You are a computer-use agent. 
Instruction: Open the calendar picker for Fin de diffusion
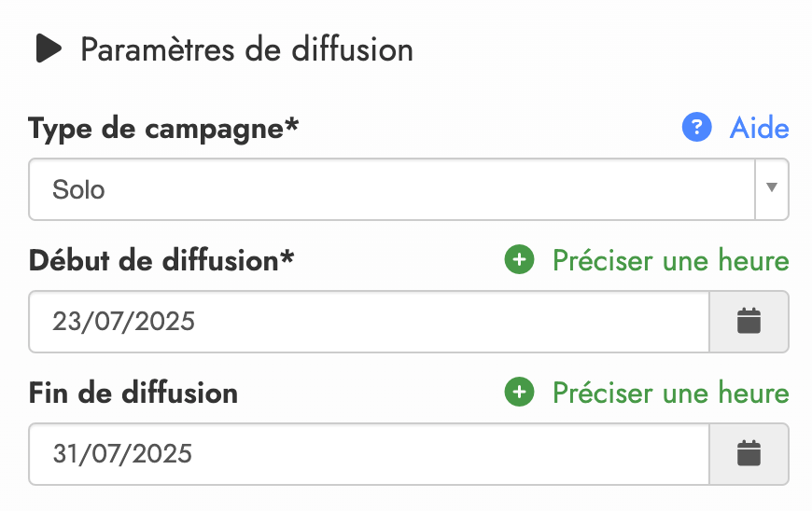pos(749,454)
